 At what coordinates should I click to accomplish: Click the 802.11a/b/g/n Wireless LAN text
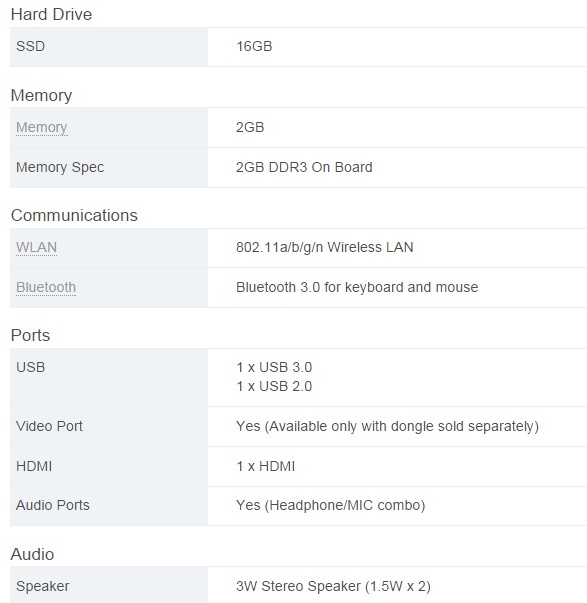click(x=324, y=247)
